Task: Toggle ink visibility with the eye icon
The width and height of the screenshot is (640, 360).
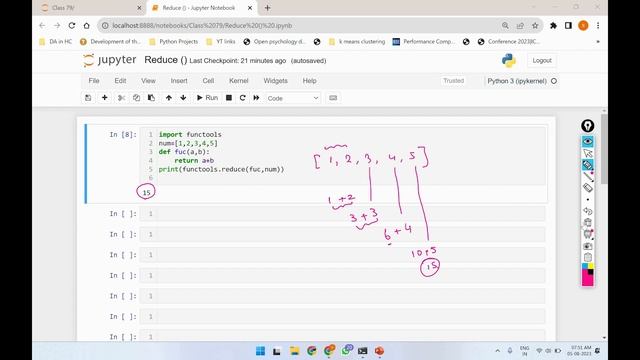Action: tap(587, 141)
